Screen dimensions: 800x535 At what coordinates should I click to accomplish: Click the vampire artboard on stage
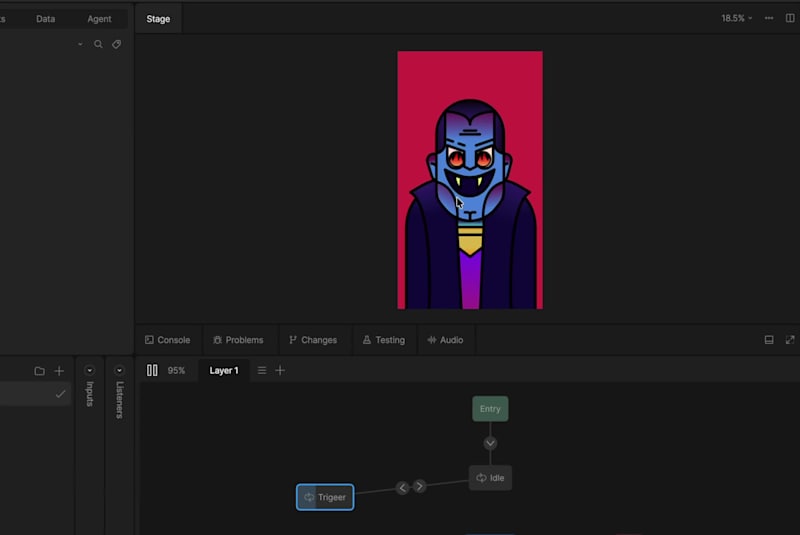pos(470,180)
